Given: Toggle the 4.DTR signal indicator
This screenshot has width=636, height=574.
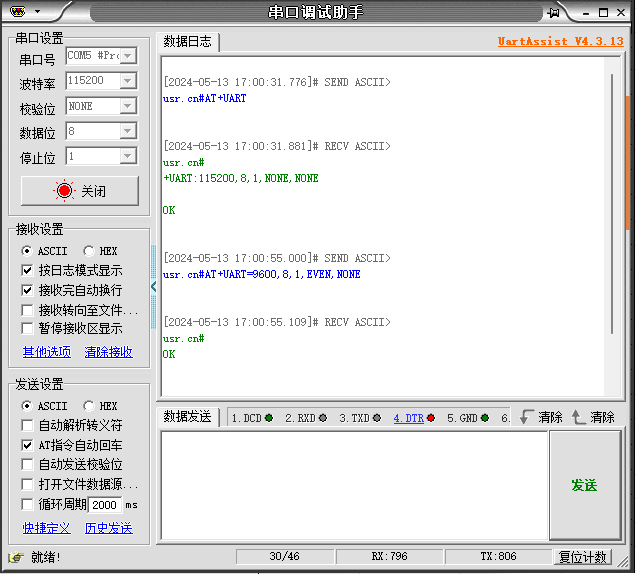Looking at the screenshot, I should (414, 418).
